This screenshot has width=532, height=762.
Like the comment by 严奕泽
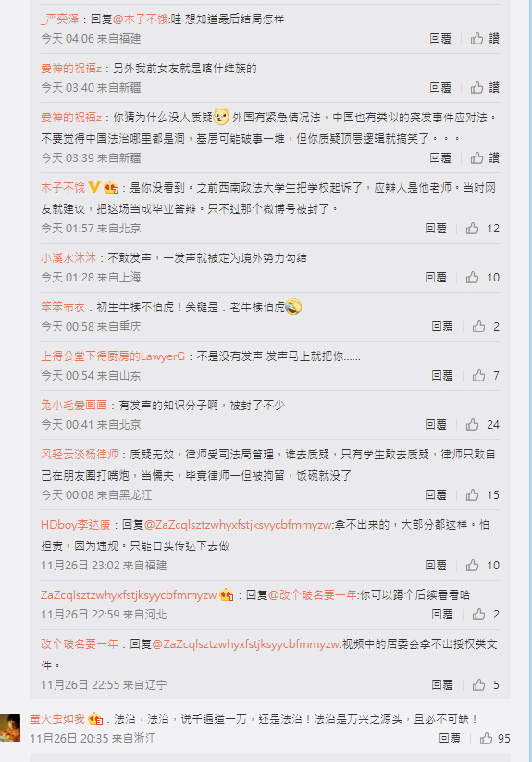pos(485,38)
